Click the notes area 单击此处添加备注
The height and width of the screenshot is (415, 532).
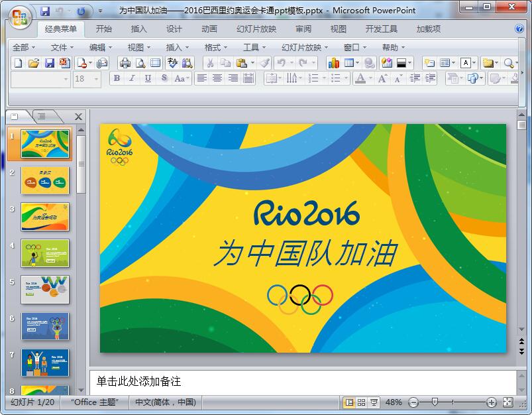click(x=138, y=382)
